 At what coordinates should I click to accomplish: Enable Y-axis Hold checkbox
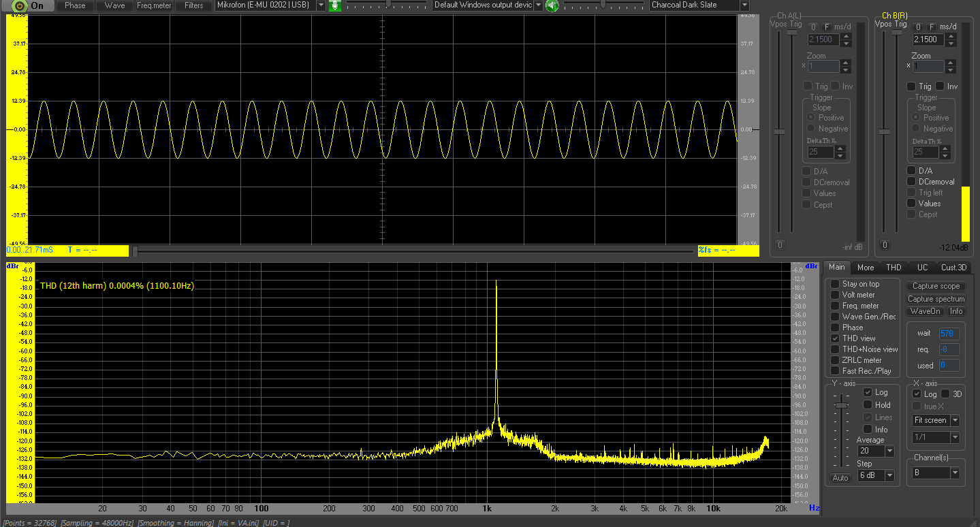coord(868,404)
